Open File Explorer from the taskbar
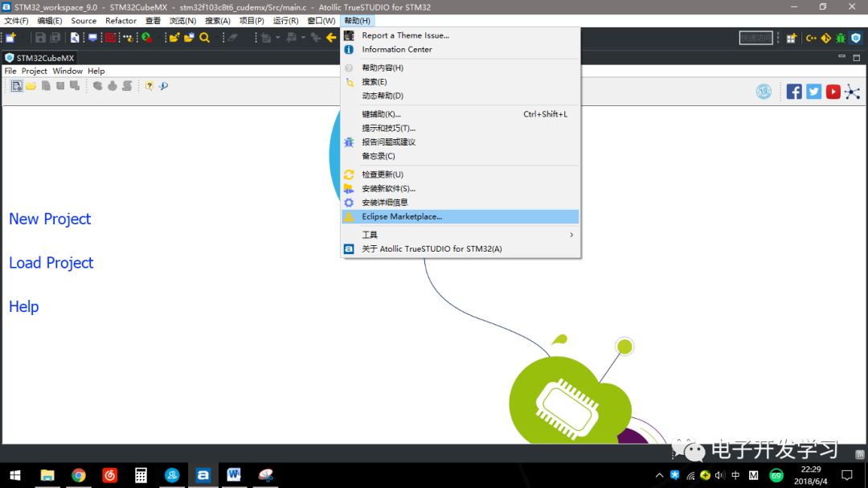868x488 pixels. click(47, 475)
